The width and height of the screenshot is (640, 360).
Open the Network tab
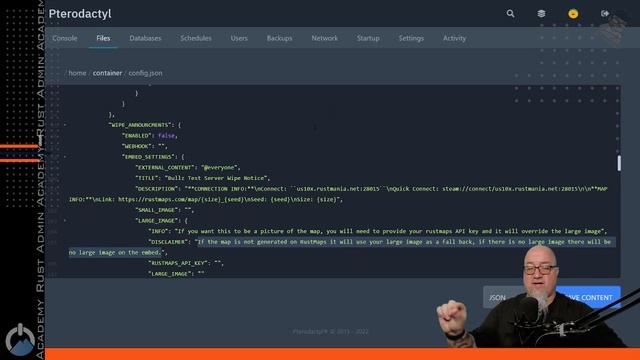tap(324, 38)
